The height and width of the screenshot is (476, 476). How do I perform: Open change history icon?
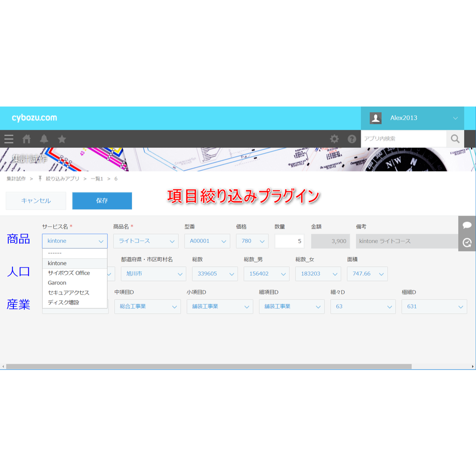pyautogui.click(x=467, y=243)
